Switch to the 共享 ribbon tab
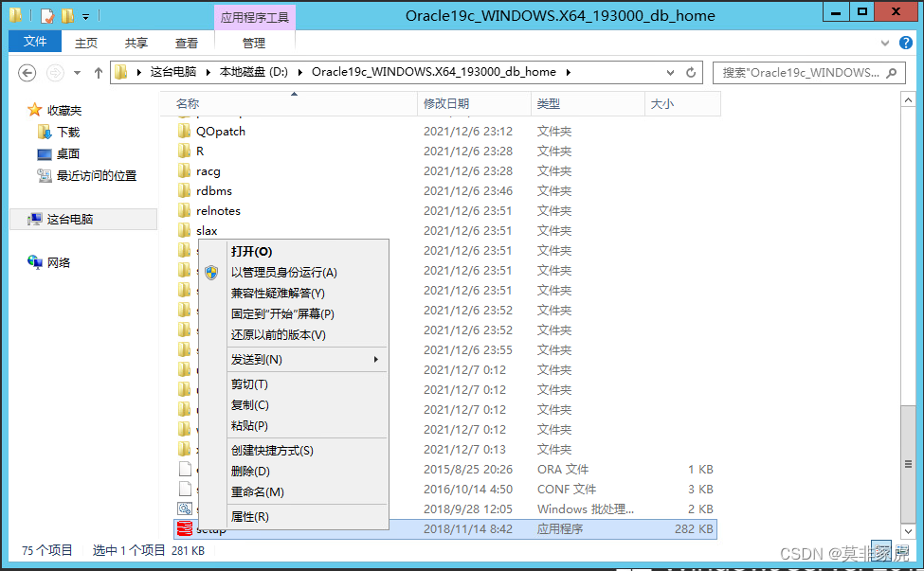The width and height of the screenshot is (924, 571). (136, 43)
